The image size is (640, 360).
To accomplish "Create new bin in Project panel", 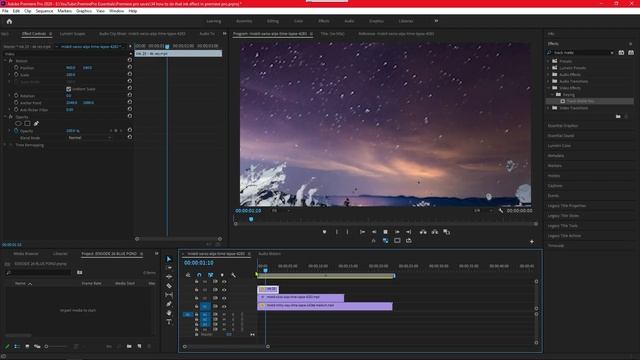I will click(129, 346).
